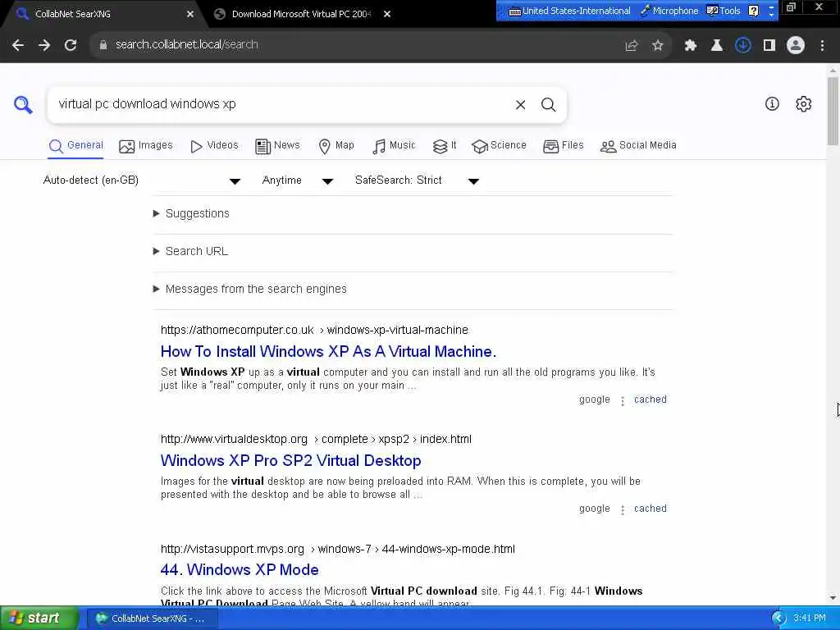Expand hidden system tray icons arrow
This screenshot has width=840, height=630.
779,619
